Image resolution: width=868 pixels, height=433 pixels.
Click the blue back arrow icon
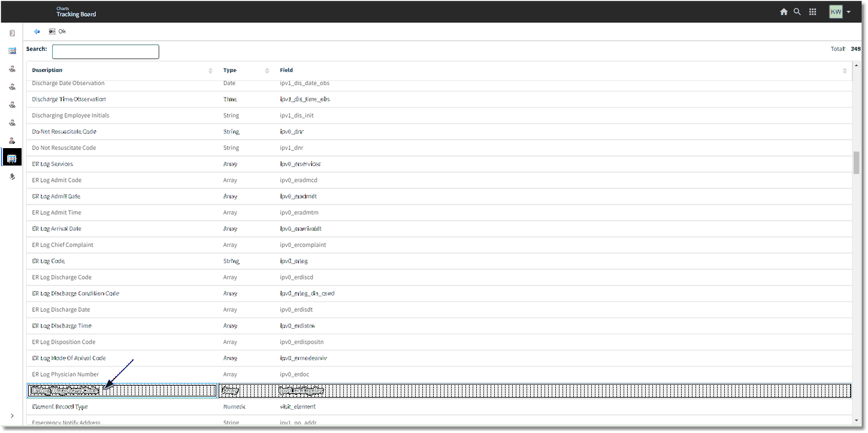coord(37,31)
